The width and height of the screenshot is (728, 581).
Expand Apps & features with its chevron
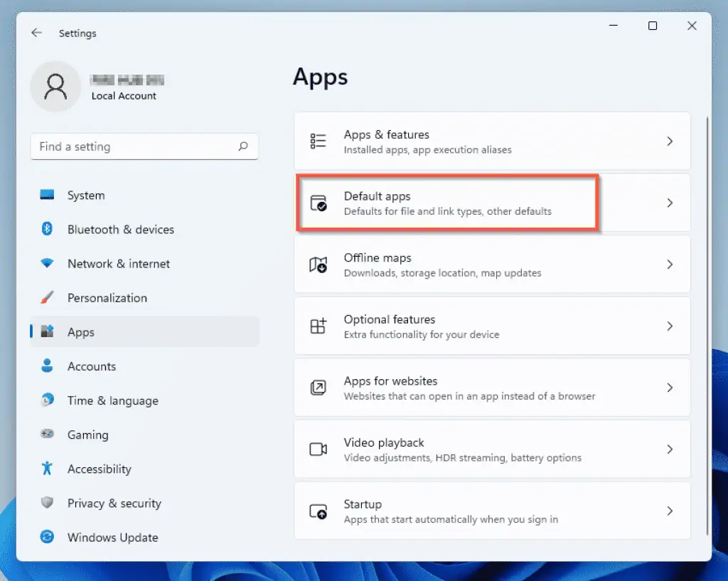670,142
